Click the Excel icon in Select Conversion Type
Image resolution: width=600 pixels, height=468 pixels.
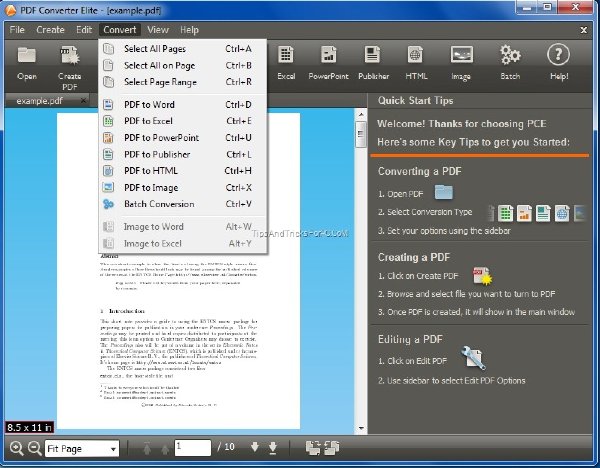(x=505, y=214)
